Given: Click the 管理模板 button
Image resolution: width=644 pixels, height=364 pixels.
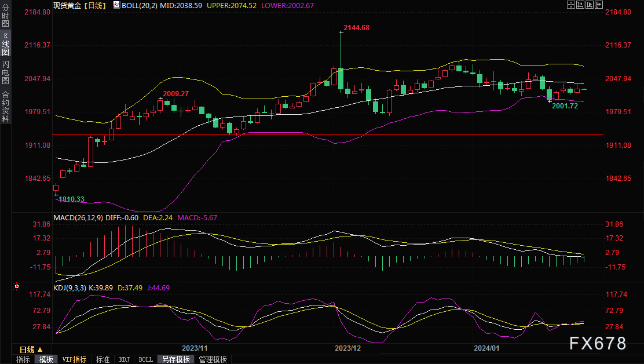Looking at the screenshot, I should 213,359.
